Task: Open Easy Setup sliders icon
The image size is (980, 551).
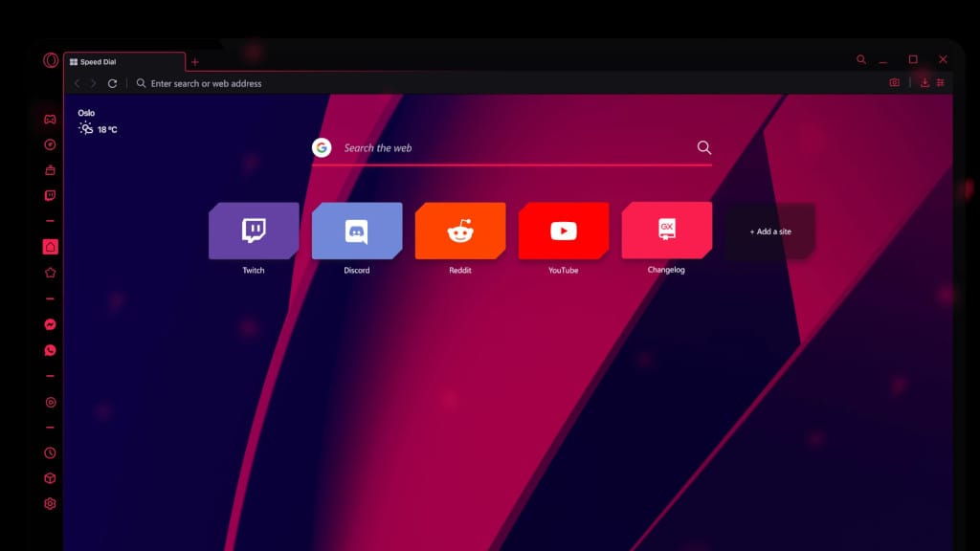Action: click(x=941, y=82)
